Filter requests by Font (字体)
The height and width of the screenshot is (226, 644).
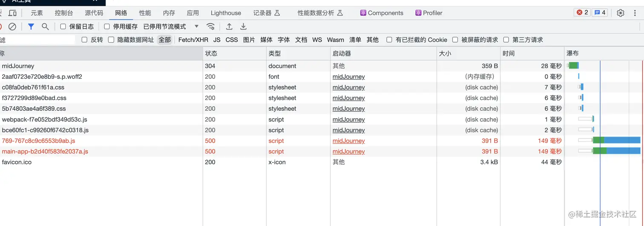tap(284, 40)
